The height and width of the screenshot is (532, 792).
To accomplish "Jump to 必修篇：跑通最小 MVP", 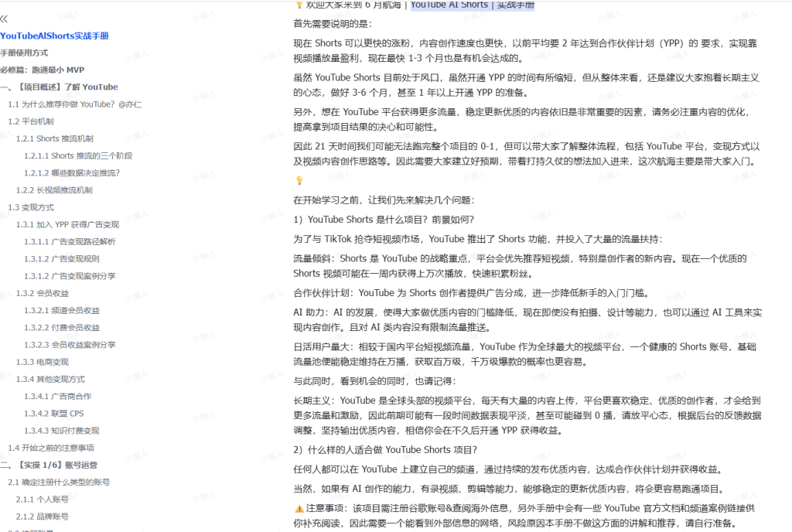I will tap(43, 70).
